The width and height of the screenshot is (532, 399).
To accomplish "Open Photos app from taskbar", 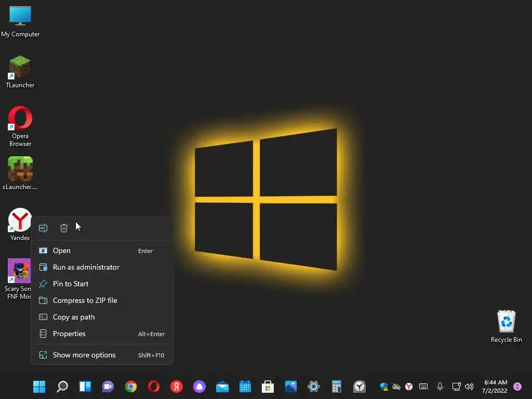I will click(291, 387).
